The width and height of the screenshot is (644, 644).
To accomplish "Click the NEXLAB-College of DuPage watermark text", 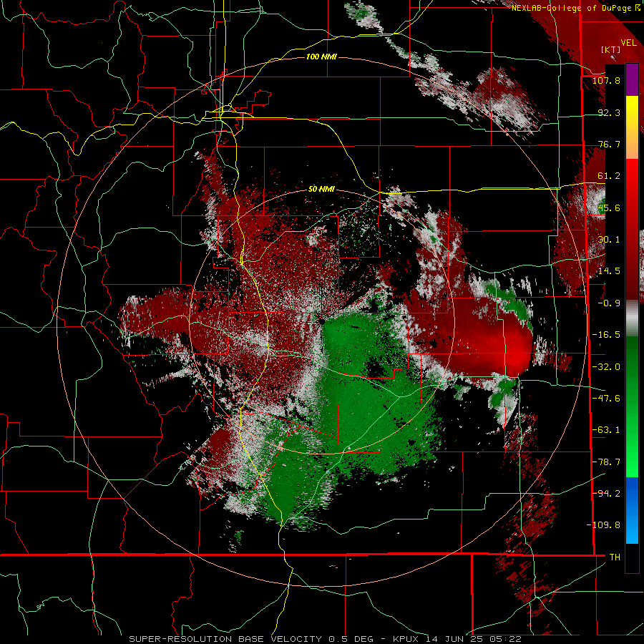I will click(576, 8).
